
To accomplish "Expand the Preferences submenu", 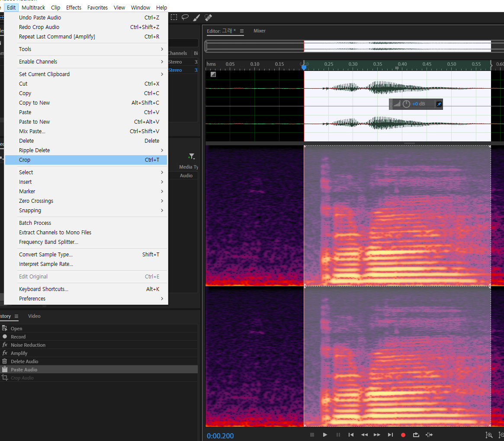I will pos(86,299).
